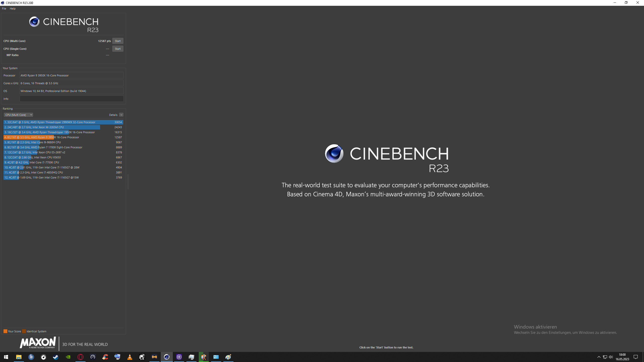Open the CPU (Multi Core) ranking dropdown
644x362 pixels.
point(18,115)
